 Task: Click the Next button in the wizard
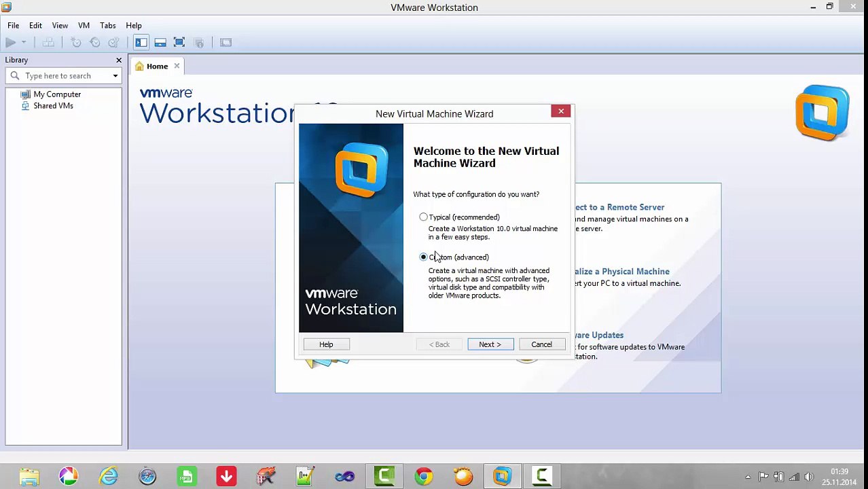(x=490, y=344)
